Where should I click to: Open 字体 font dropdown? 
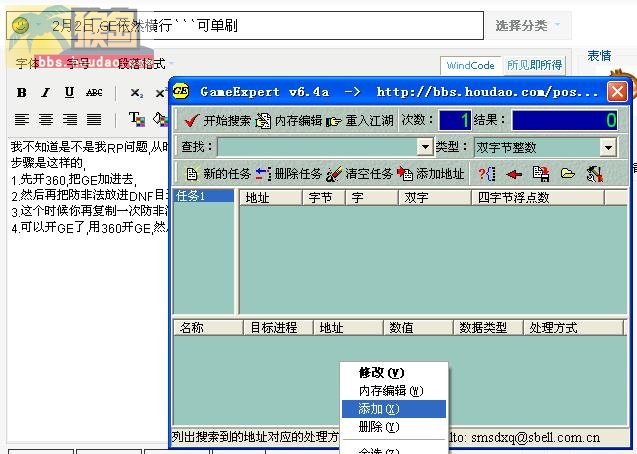(x=28, y=64)
